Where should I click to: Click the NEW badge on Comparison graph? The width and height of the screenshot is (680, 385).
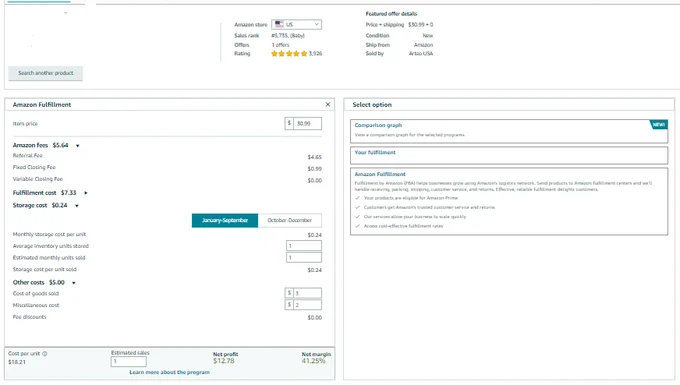659,125
